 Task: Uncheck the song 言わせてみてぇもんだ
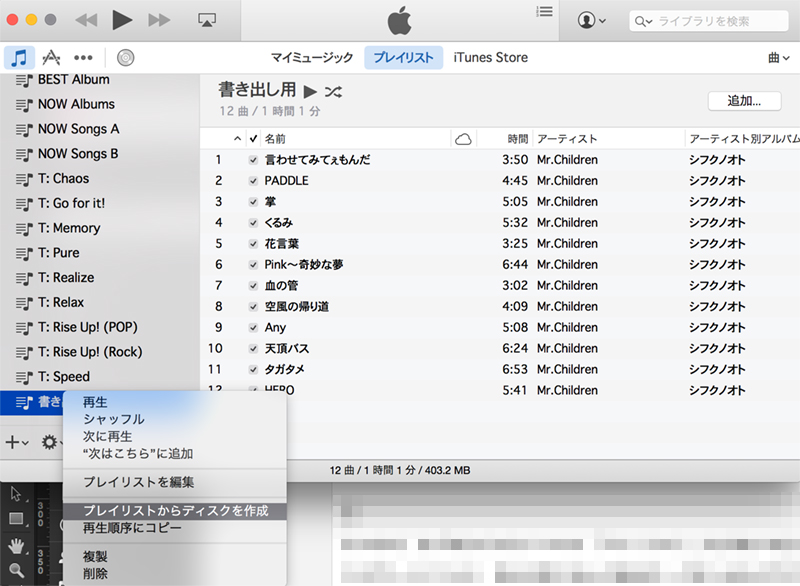(x=253, y=160)
